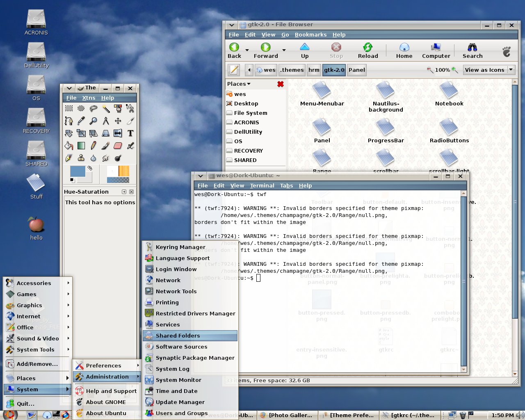Select the Ellipse Select tool in GIMP
525x420 pixels.
click(x=81, y=109)
